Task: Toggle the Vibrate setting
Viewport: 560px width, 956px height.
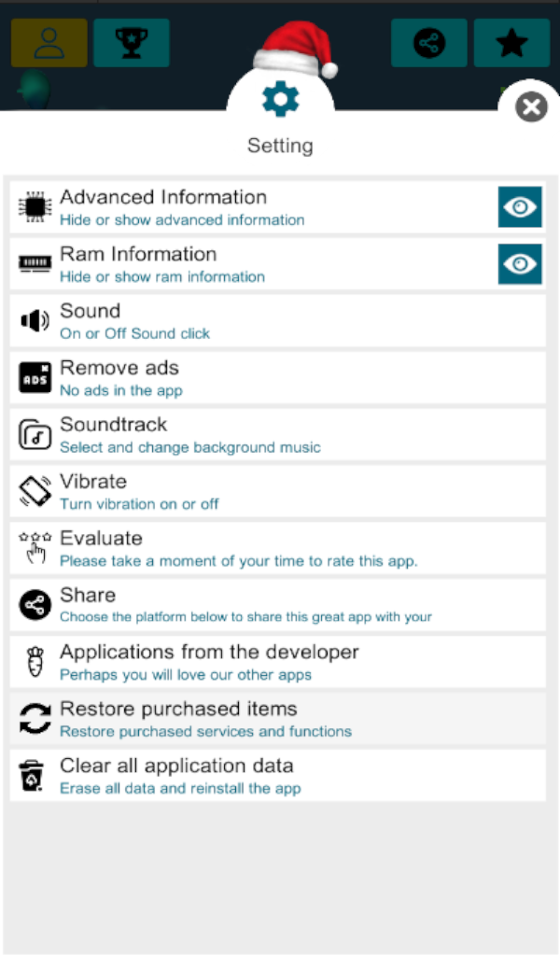Action: 277,492
